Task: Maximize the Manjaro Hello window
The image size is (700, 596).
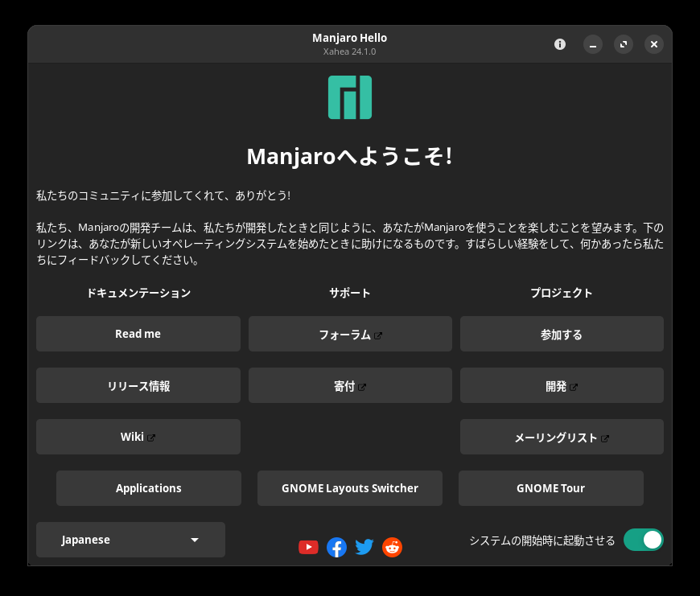Action: pos(624,44)
